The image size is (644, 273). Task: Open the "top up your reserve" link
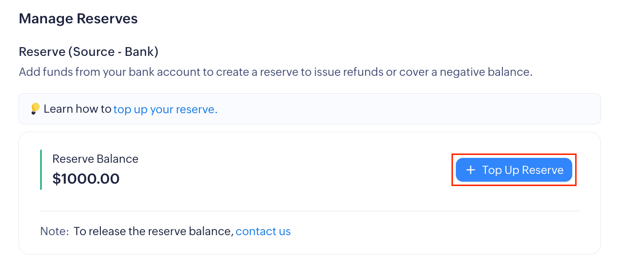[165, 109]
